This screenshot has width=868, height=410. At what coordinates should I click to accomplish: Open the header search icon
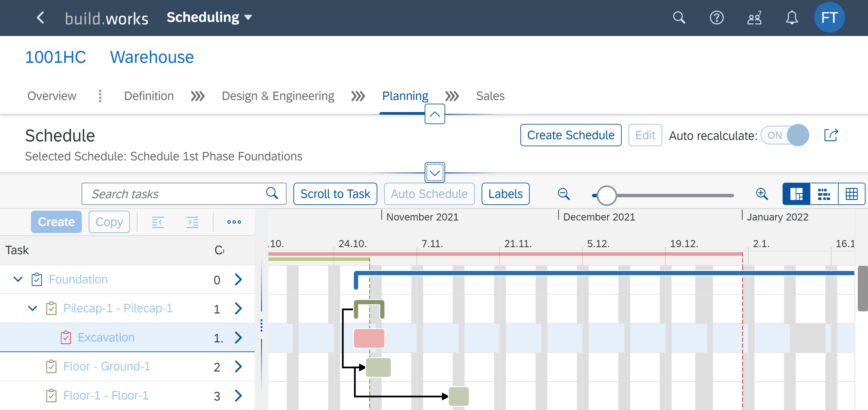[x=679, y=18]
